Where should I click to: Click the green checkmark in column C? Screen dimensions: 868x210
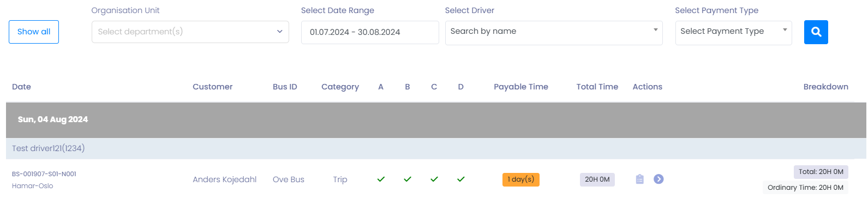coord(434,179)
